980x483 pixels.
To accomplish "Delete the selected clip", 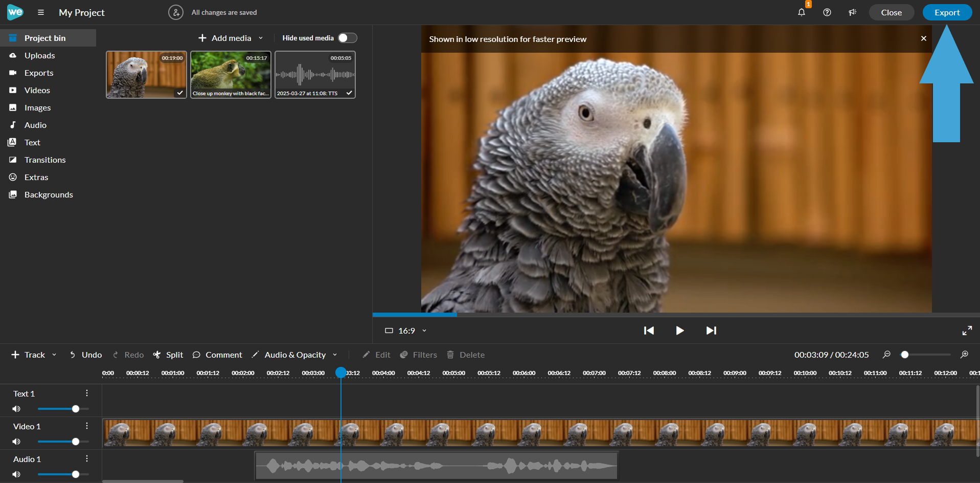I will click(x=466, y=355).
